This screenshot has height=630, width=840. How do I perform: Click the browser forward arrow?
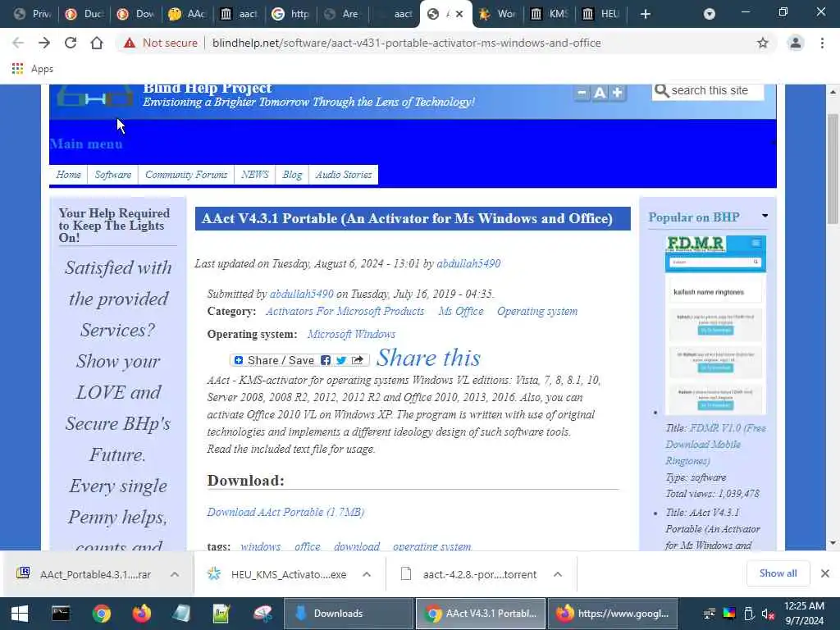[44, 43]
